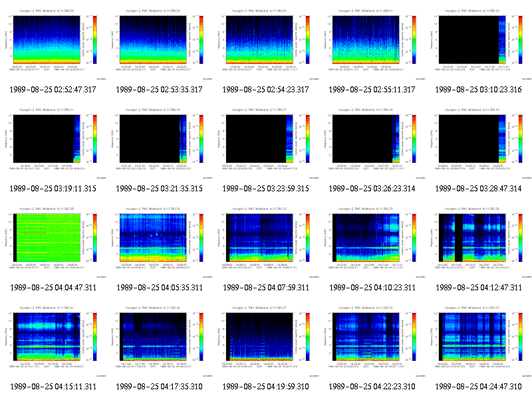Click the caption 1989-08-25 04:05:35.311
Screen dimensions: 532x396
click(x=160, y=288)
